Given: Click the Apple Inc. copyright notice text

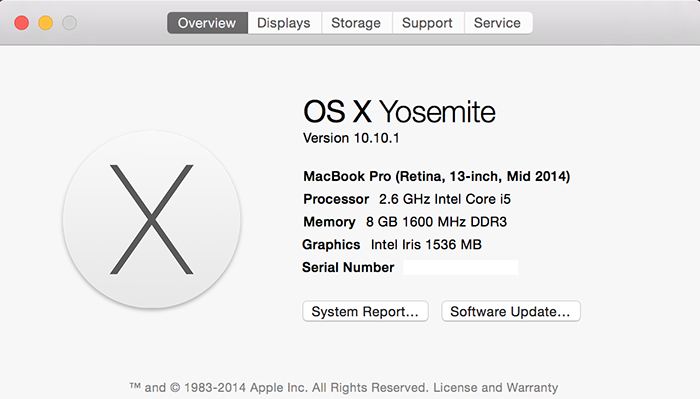Looking at the screenshot, I should (279, 387).
